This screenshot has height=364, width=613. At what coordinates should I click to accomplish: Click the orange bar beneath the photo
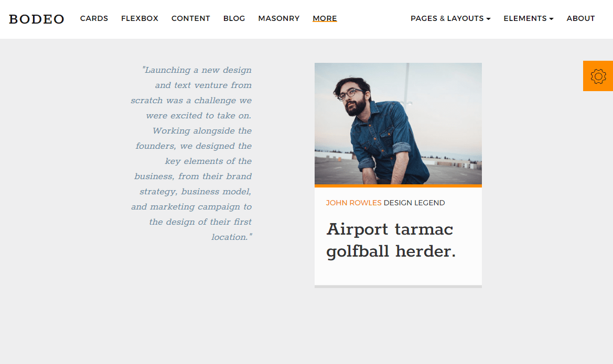point(398,186)
